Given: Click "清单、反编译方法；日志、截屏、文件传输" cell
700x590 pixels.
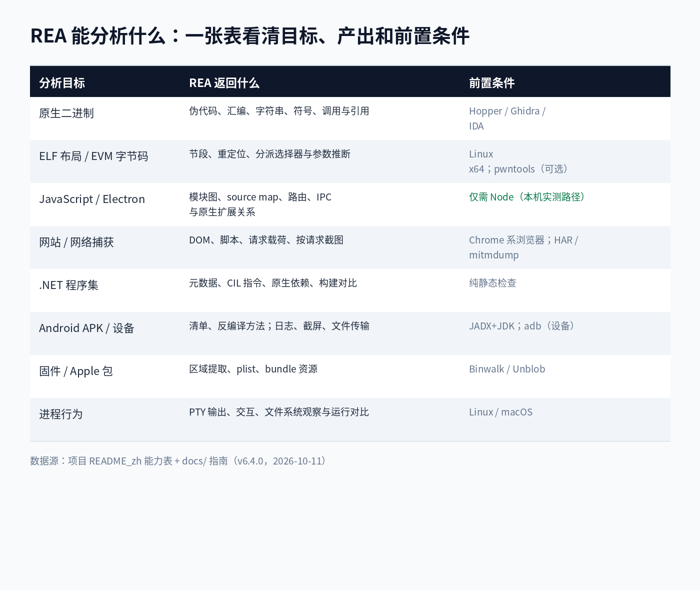Looking at the screenshot, I should click(x=279, y=326).
